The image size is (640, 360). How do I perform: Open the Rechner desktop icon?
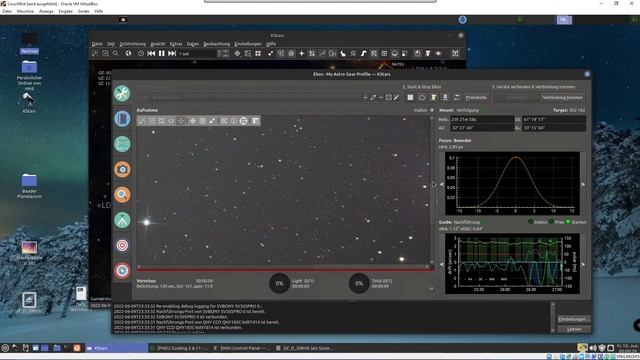coord(29,44)
